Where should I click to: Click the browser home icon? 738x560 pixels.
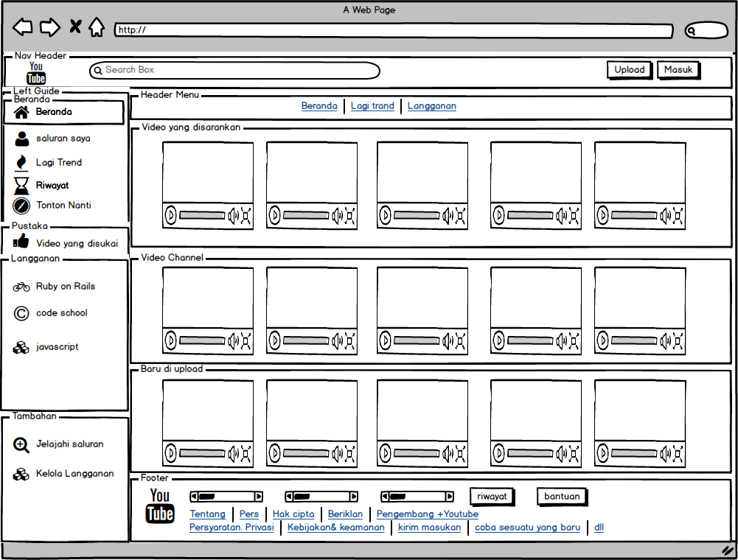[97, 27]
